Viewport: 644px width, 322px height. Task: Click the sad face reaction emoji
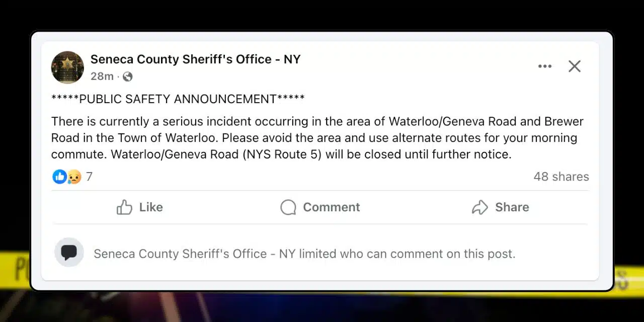point(74,177)
